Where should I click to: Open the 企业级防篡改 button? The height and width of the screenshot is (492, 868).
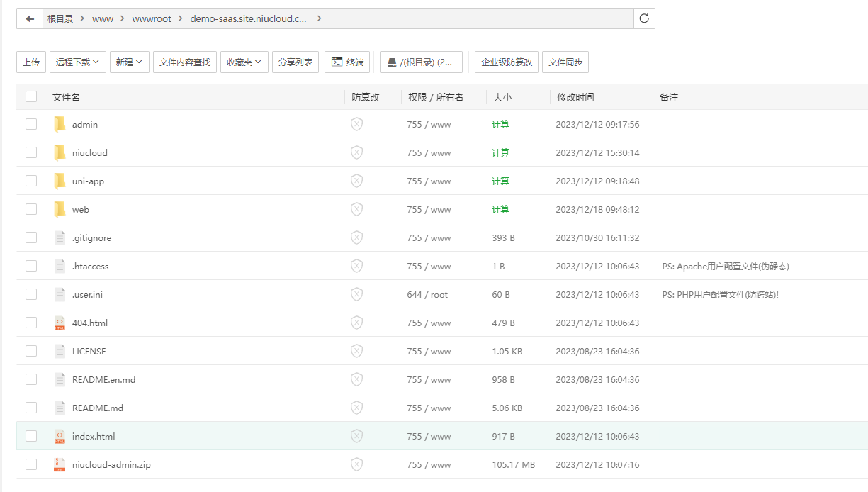click(x=507, y=62)
